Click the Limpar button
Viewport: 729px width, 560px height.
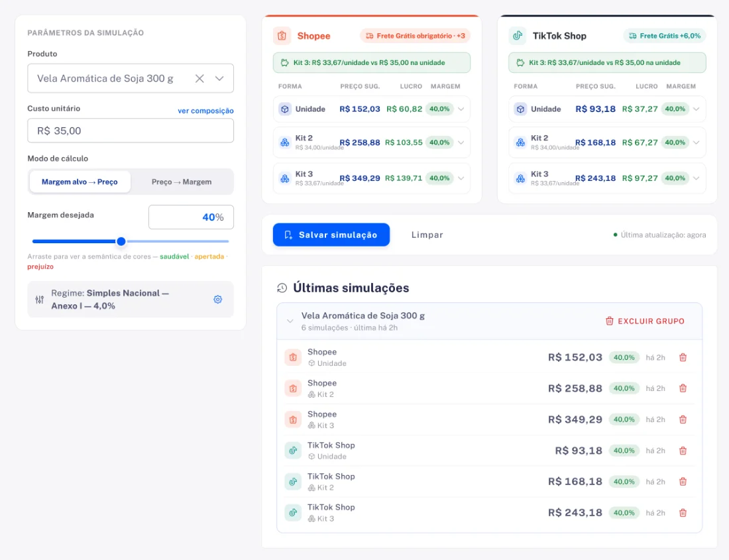427,235
